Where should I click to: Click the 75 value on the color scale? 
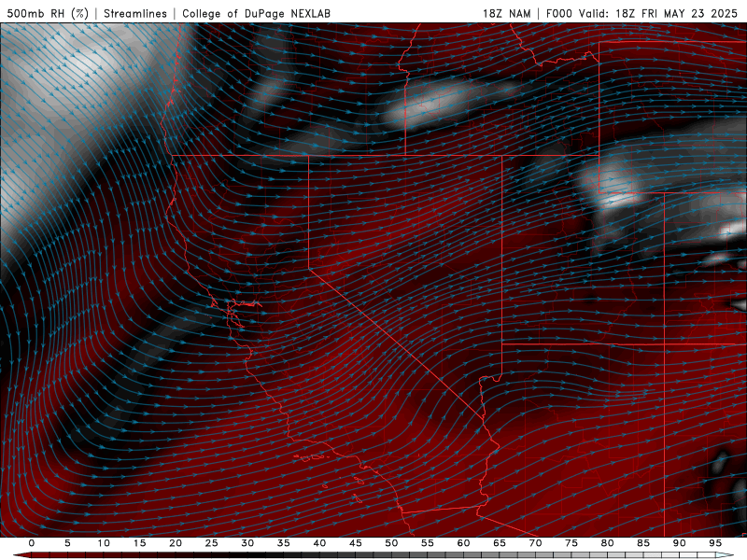pos(571,543)
